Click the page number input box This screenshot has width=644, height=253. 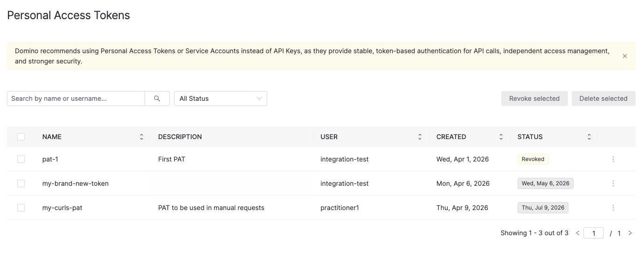(x=594, y=233)
